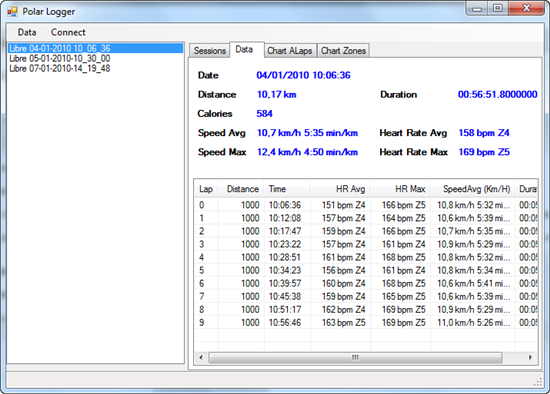The image size is (550, 394).
Task: Click time cell 10:12:08
Action: 285,218
